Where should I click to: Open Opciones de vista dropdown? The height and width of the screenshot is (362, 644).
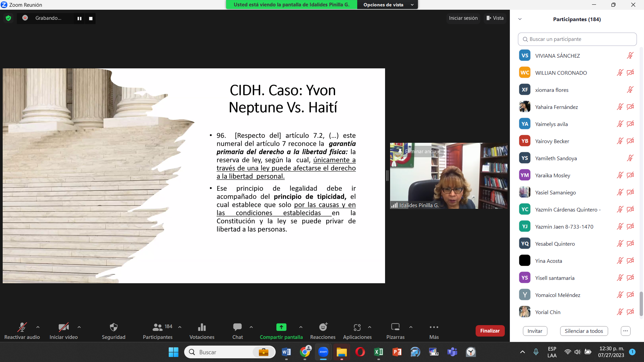[x=388, y=5]
